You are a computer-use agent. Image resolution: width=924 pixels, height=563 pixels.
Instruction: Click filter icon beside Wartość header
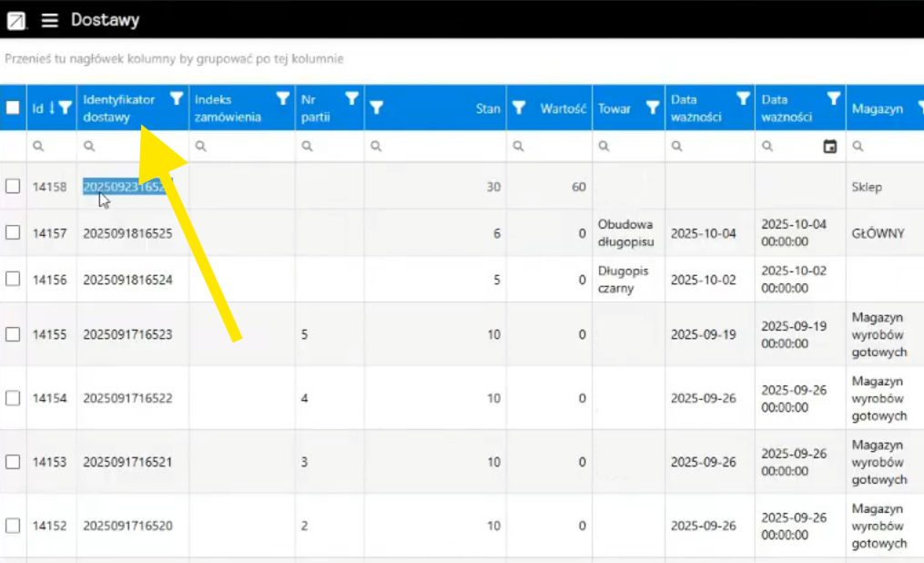(x=519, y=108)
